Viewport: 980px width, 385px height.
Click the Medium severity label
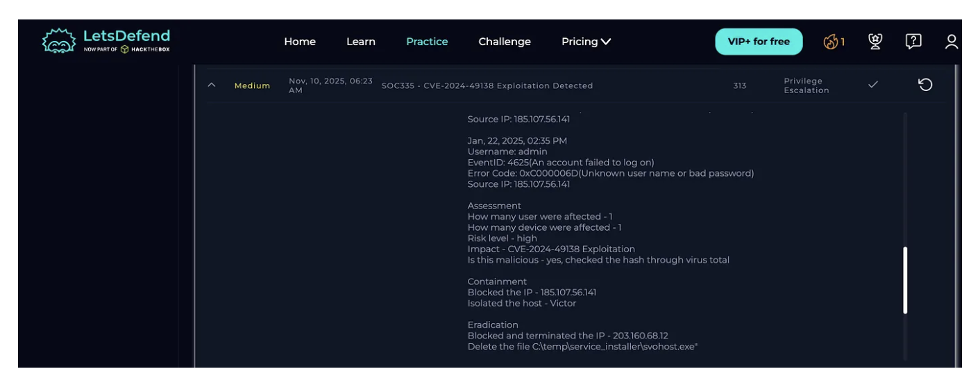tap(252, 85)
